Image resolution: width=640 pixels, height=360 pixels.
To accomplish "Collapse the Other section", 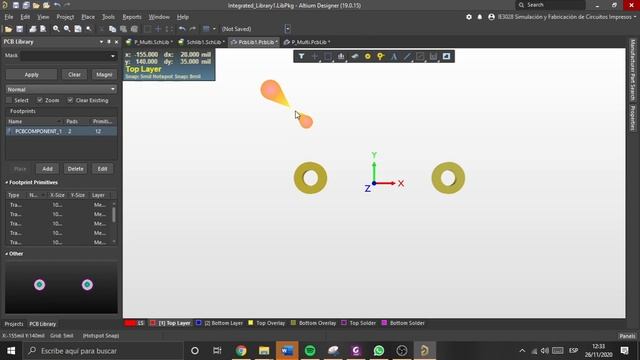I will (x=7, y=253).
